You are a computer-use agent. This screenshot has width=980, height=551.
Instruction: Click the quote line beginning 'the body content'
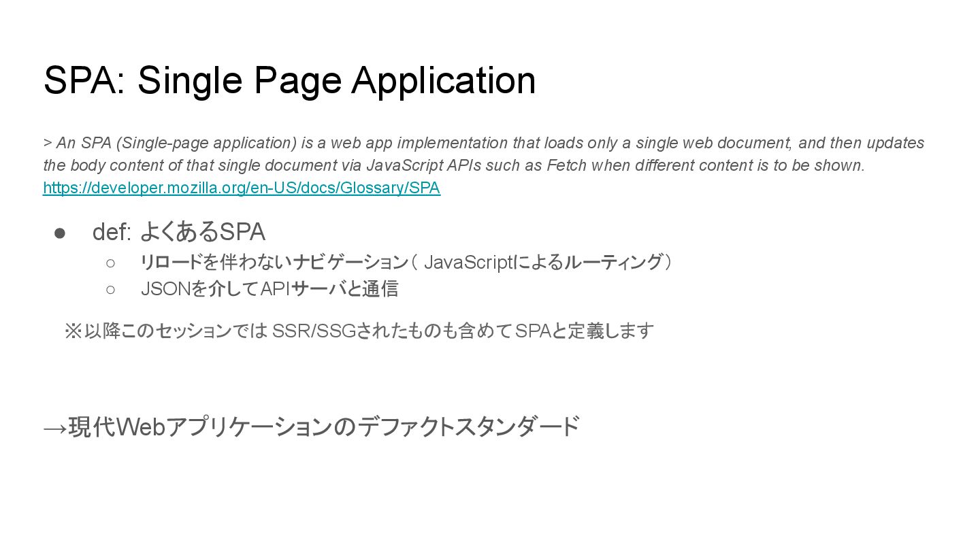(x=454, y=165)
